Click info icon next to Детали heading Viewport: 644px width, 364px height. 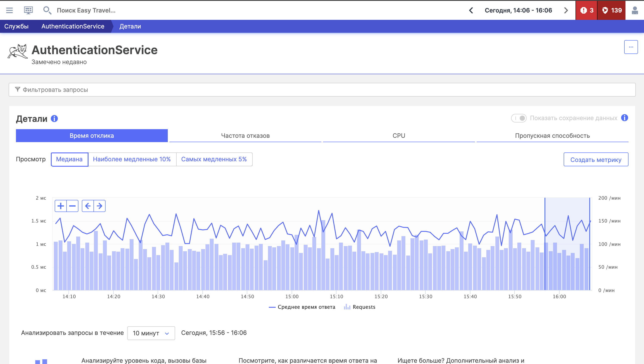(54, 118)
